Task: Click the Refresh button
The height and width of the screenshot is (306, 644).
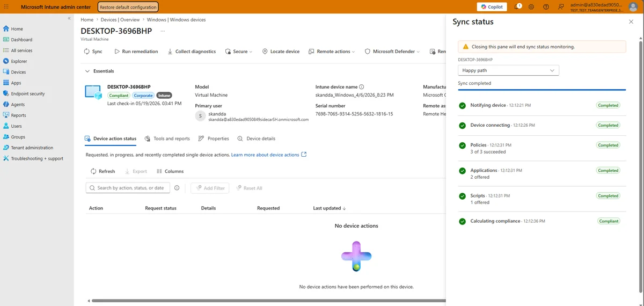Action: coord(102,171)
